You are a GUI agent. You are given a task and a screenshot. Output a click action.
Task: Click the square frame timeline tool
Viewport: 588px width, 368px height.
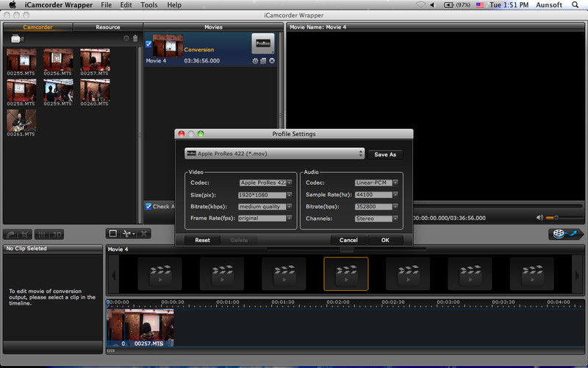(x=113, y=233)
